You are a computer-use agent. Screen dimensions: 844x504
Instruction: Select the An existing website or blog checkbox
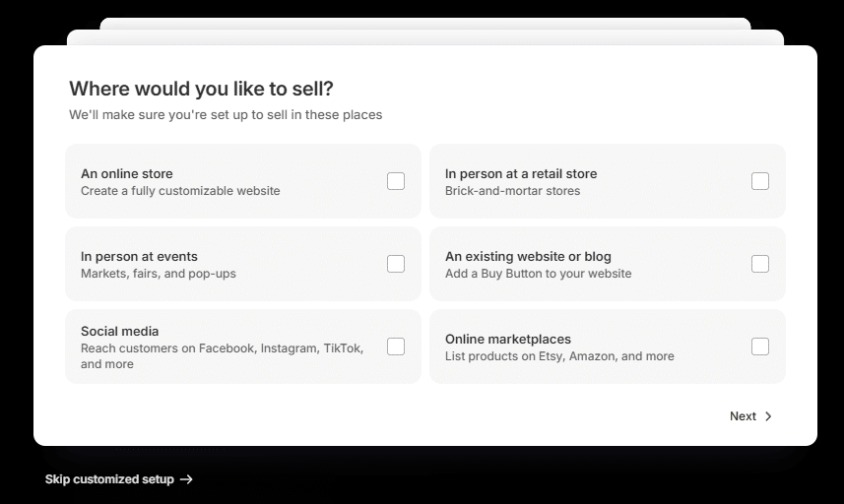click(x=760, y=264)
